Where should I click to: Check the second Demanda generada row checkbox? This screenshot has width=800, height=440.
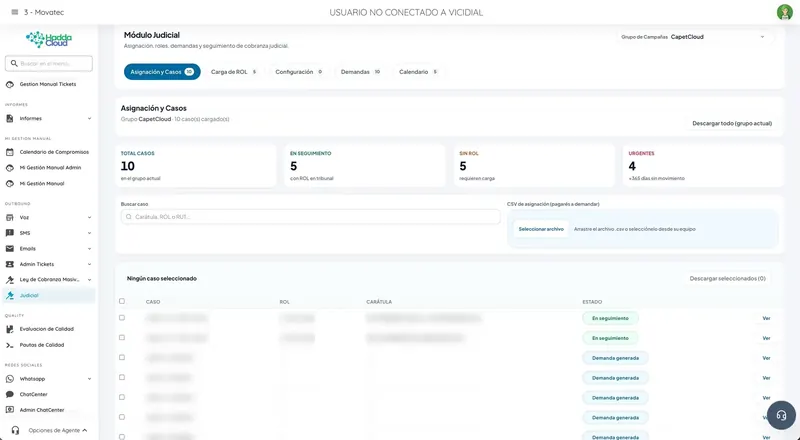coord(122,377)
